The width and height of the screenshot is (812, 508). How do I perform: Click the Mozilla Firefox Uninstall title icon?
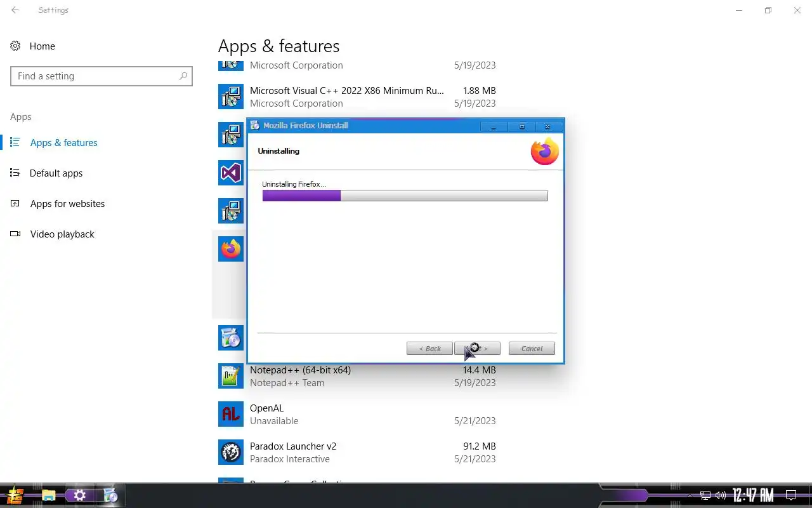pyautogui.click(x=255, y=125)
